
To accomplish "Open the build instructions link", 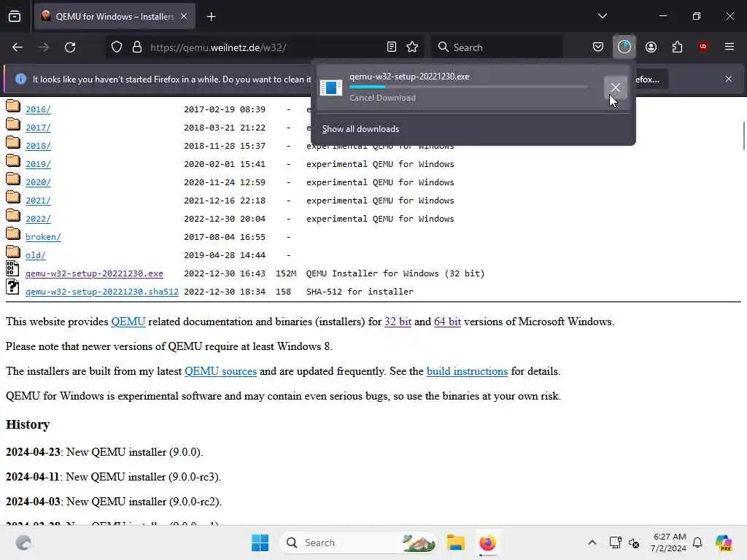I will pyautogui.click(x=467, y=371).
